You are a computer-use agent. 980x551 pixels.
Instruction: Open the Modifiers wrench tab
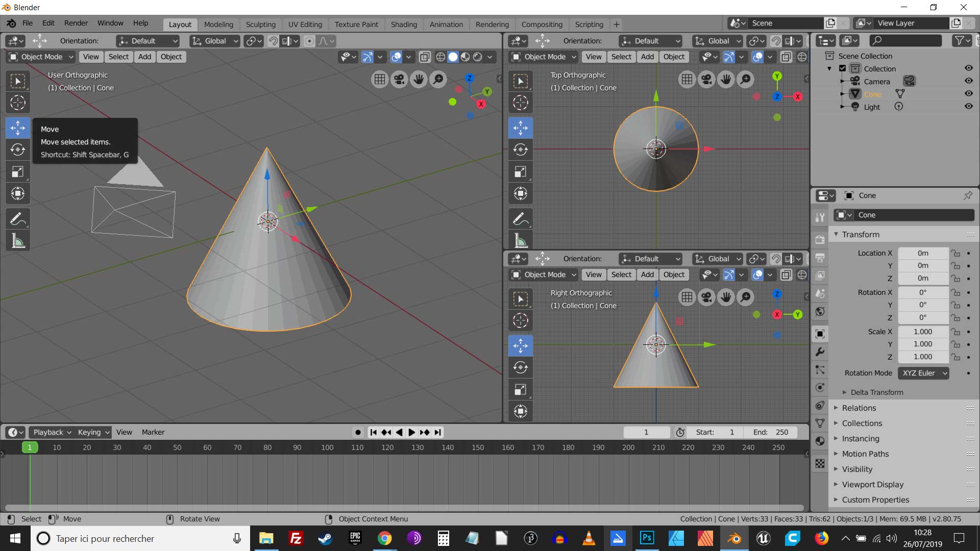tap(820, 352)
